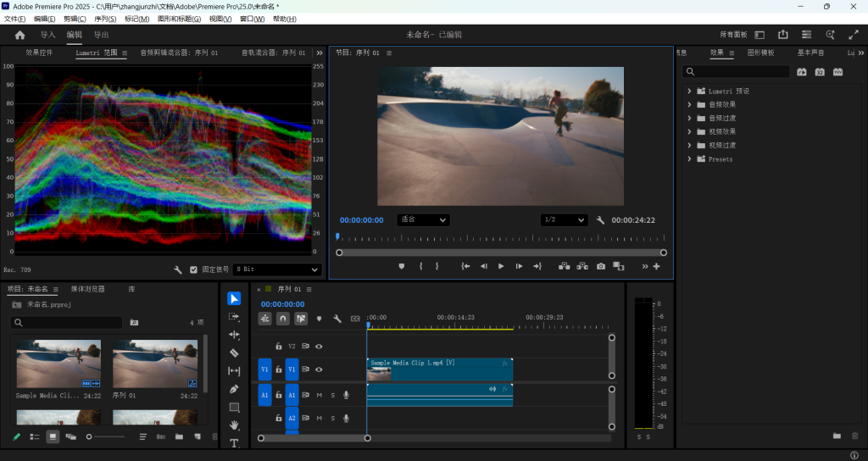Viewport: 868px width, 461px height.
Task: Play the program monitor video
Action: click(x=501, y=266)
